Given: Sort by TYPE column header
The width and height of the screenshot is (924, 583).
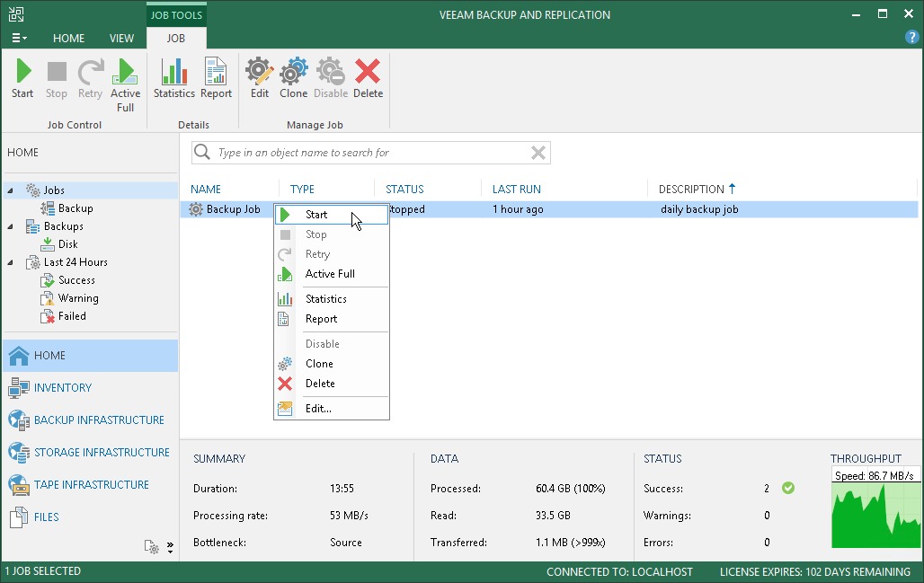Looking at the screenshot, I should (302, 189).
